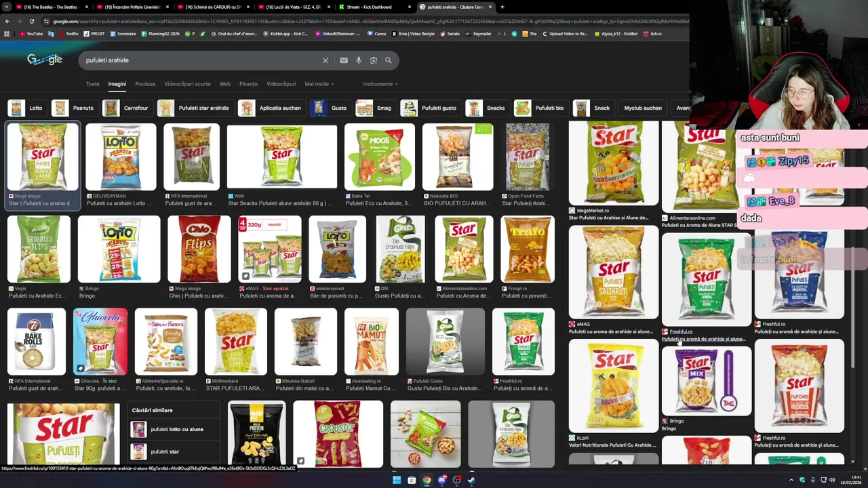The image size is (868, 488).
Task: Filter by the Gusto chip
Action: pos(330,108)
